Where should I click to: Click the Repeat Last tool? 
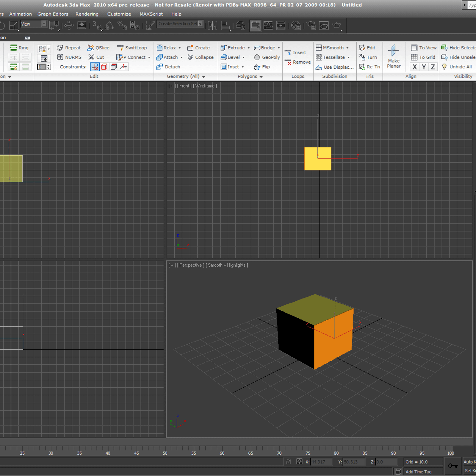(x=69, y=48)
